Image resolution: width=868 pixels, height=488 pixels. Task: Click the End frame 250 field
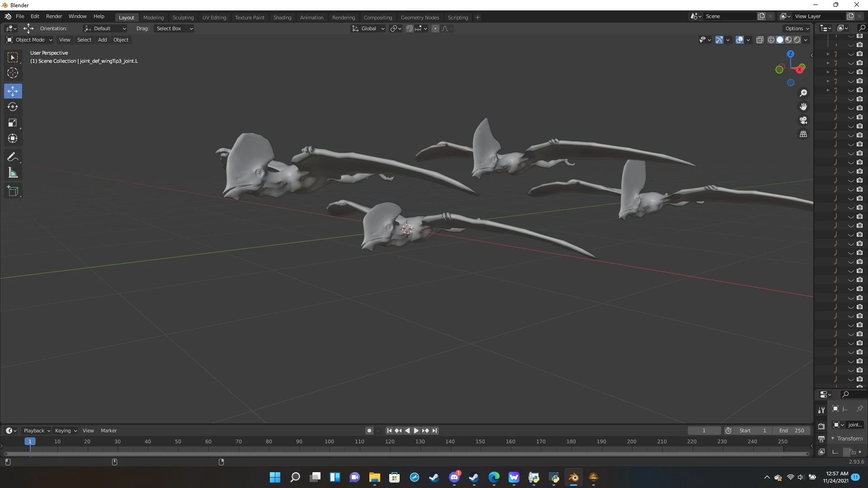792,431
